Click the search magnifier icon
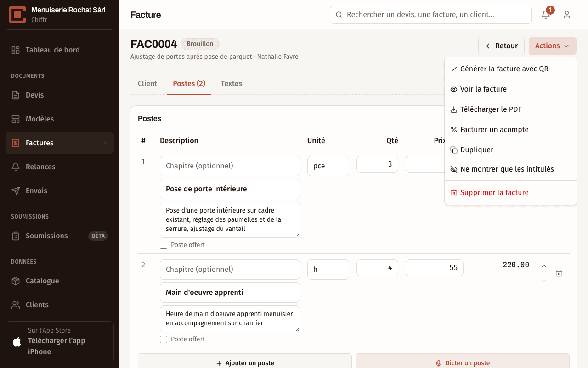The image size is (588, 368). [x=339, y=15]
